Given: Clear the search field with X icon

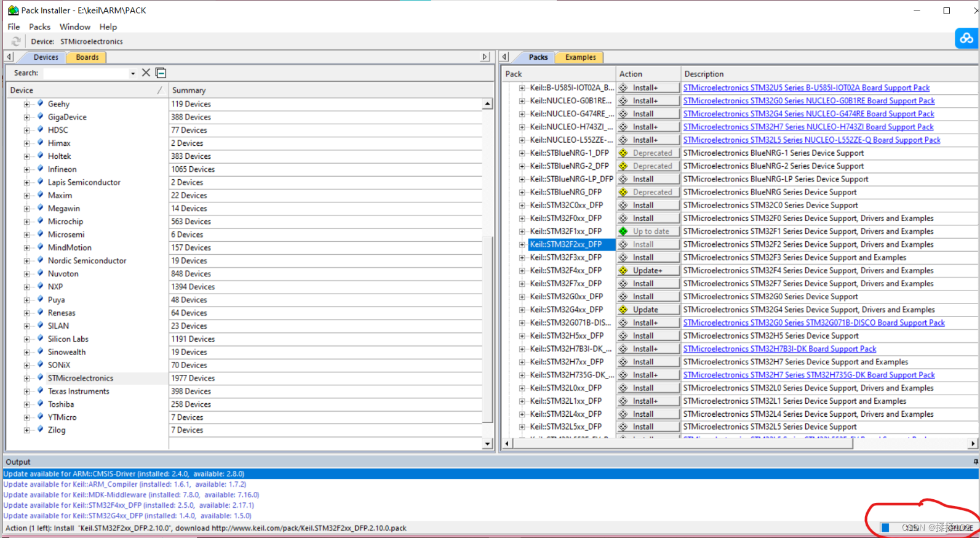Looking at the screenshot, I should pyautogui.click(x=146, y=73).
